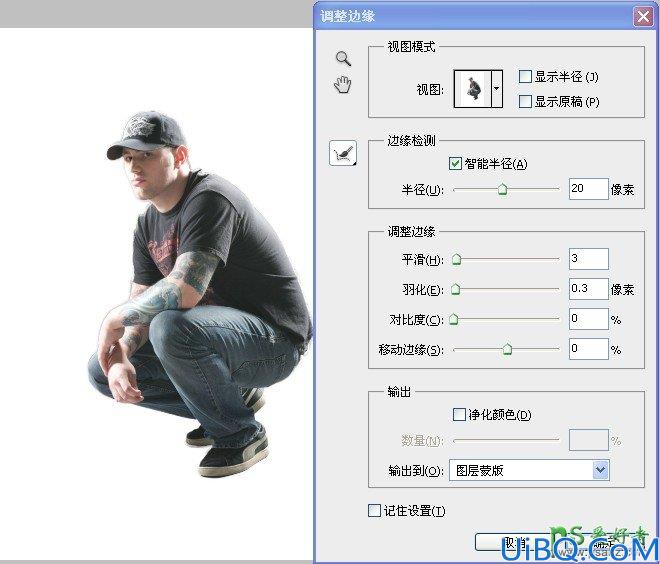The height and width of the screenshot is (564, 660).
Task: Enable the 显示原稿 (P) checkbox
Action: pyautogui.click(x=525, y=101)
